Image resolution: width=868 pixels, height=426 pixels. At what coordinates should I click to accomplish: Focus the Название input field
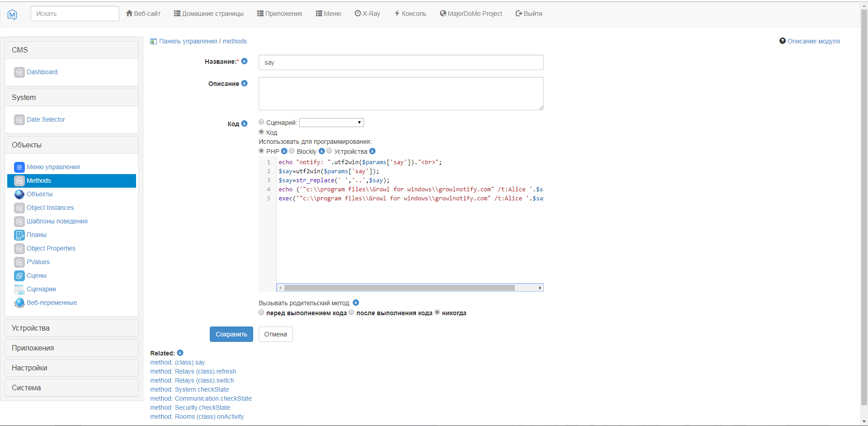click(401, 62)
